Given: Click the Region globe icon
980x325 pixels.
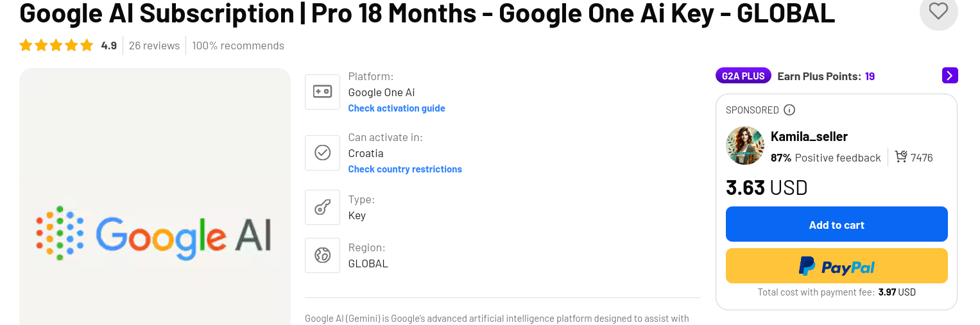Looking at the screenshot, I should click(322, 255).
